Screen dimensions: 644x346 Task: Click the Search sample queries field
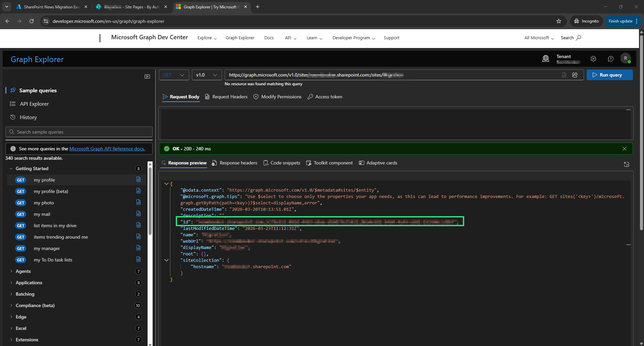79,132
